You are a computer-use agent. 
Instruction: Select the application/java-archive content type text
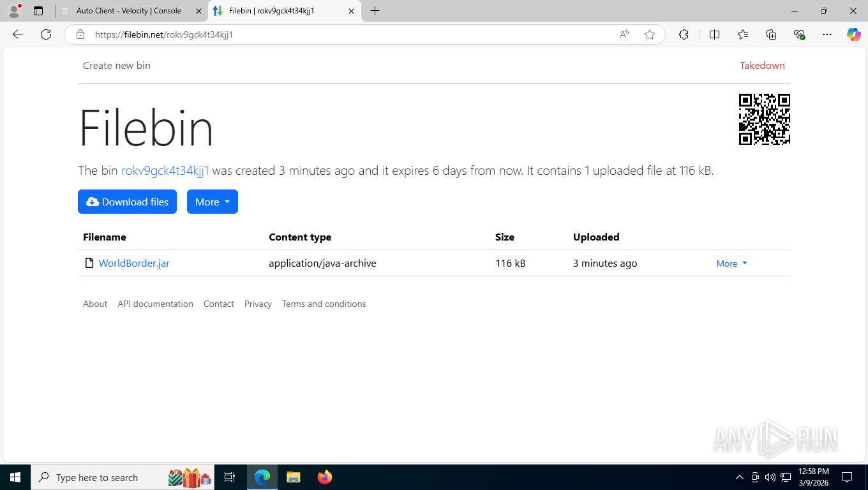coord(322,263)
